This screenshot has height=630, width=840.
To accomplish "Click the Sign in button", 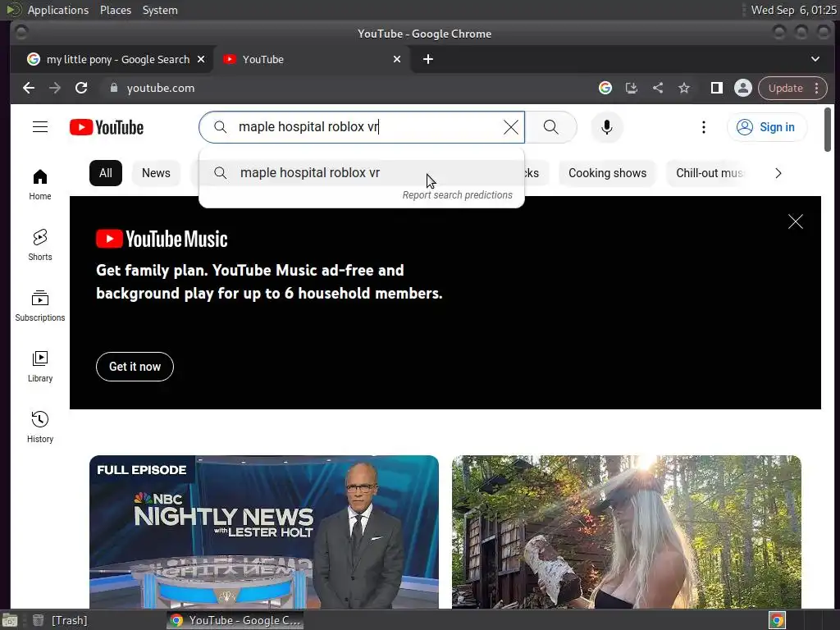I will (x=767, y=127).
